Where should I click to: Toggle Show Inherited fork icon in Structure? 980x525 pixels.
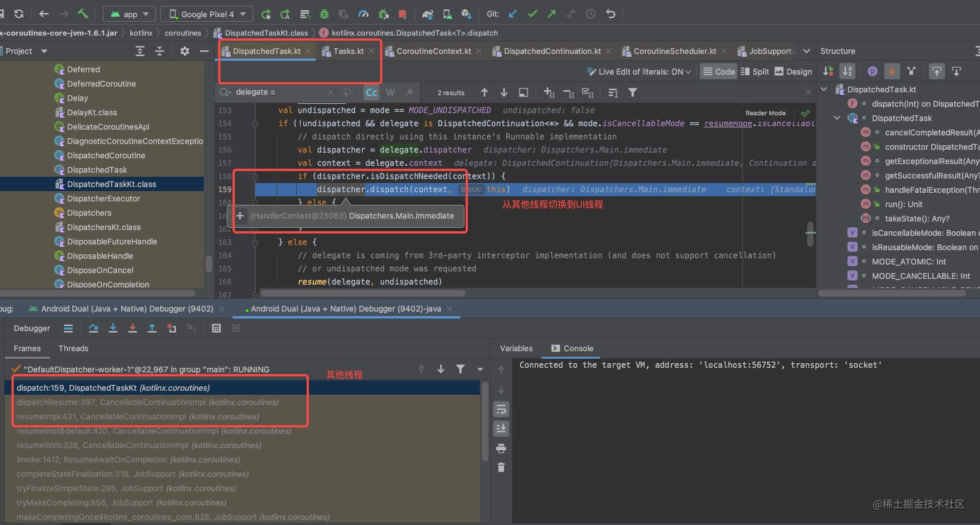pos(912,71)
